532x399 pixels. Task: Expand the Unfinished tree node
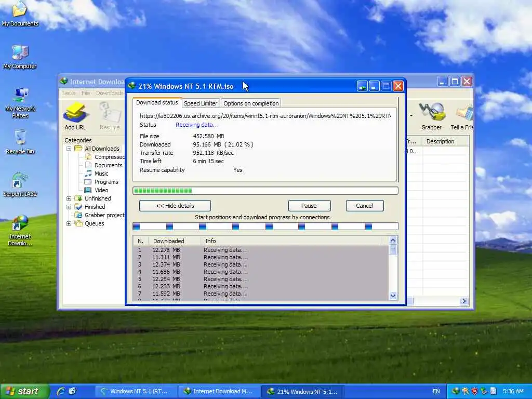[x=69, y=198]
